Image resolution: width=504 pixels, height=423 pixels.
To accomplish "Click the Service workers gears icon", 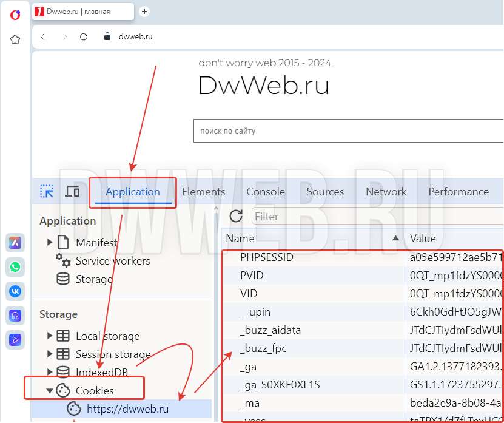I will (63, 260).
